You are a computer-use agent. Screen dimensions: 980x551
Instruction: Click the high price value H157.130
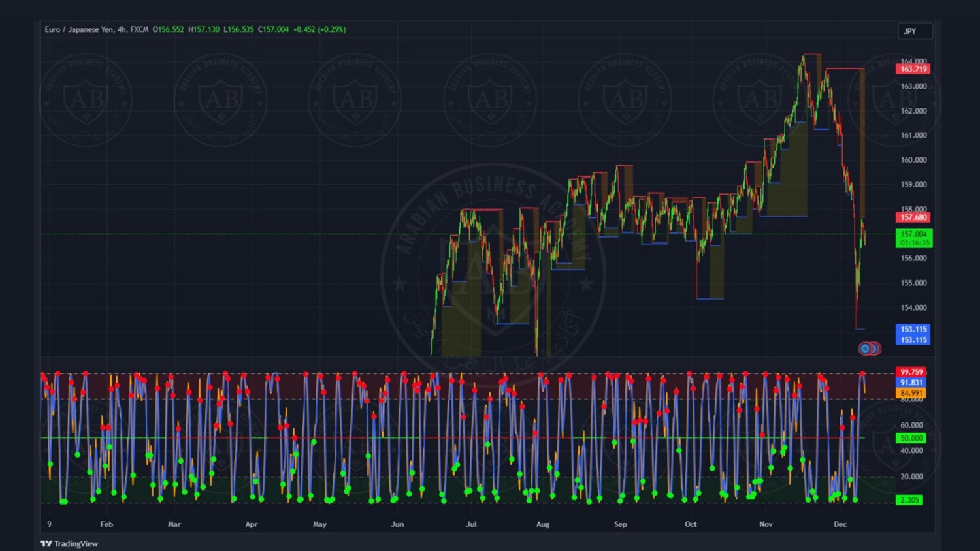point(204,29)
